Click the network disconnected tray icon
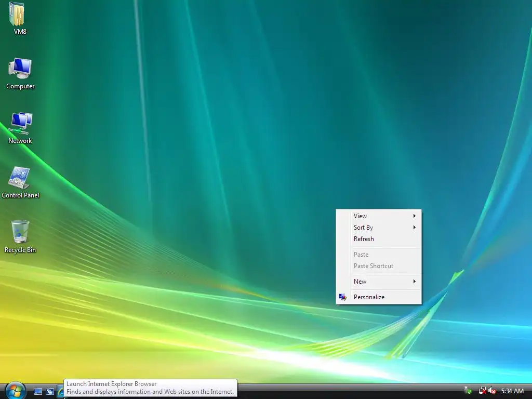 pos(482,391)
